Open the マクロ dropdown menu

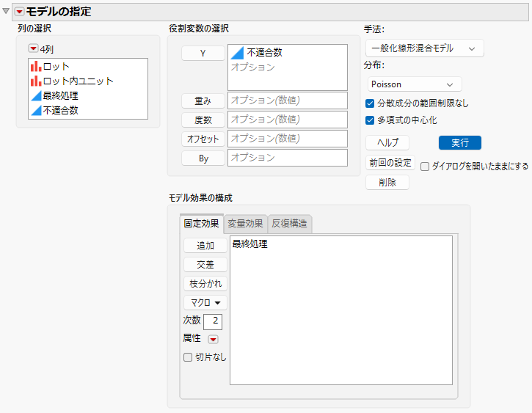tap(205, 302)
